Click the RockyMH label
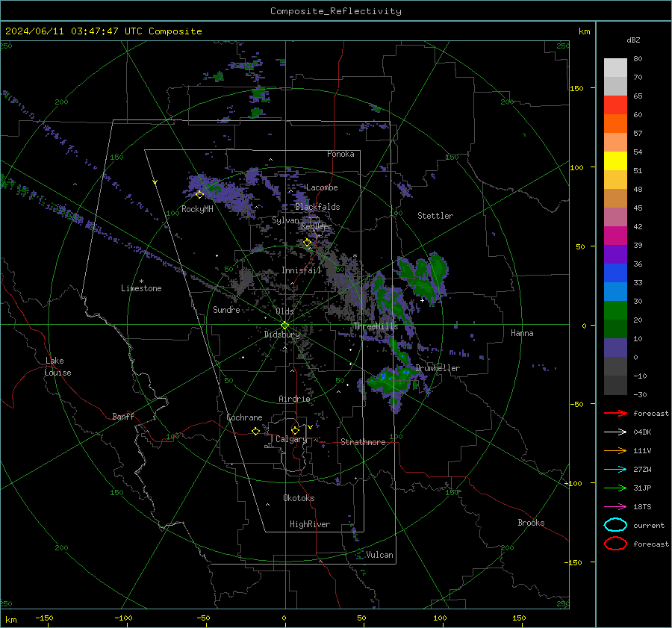Image resolution: width=672 pixels, height=628 pixels. (x=197, y=209)
